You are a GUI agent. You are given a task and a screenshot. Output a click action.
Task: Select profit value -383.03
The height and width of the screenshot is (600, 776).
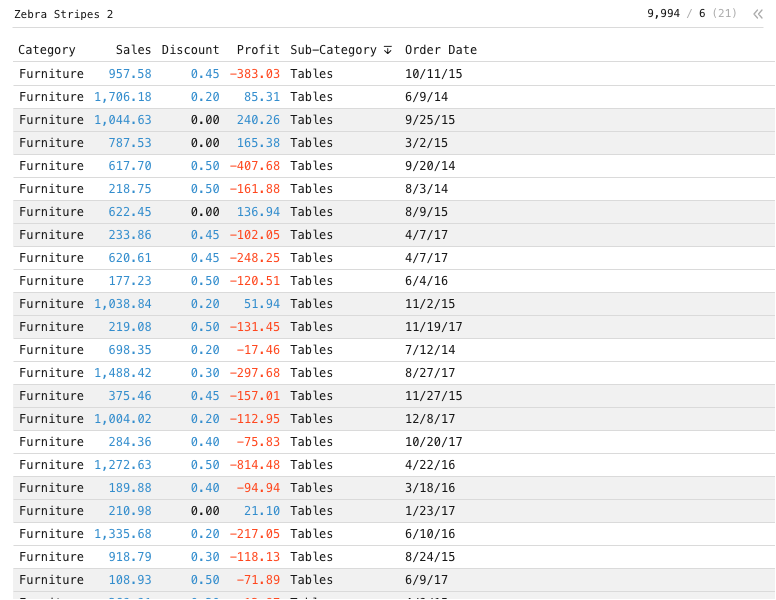255,74
